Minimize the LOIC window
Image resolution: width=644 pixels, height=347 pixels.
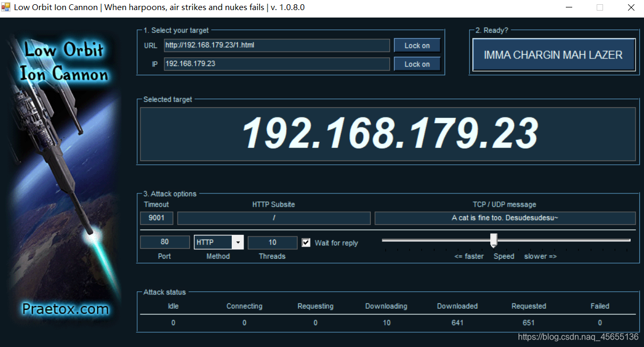[570, 7]
